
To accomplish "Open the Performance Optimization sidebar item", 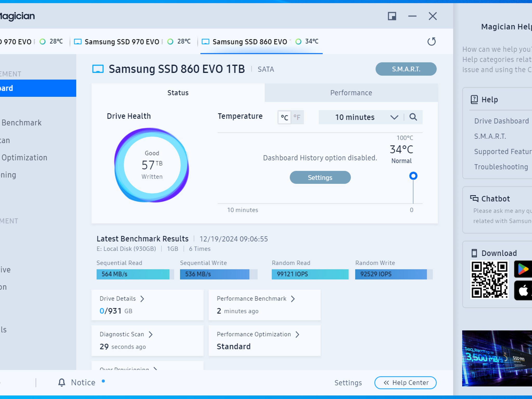I will [24, 158].
